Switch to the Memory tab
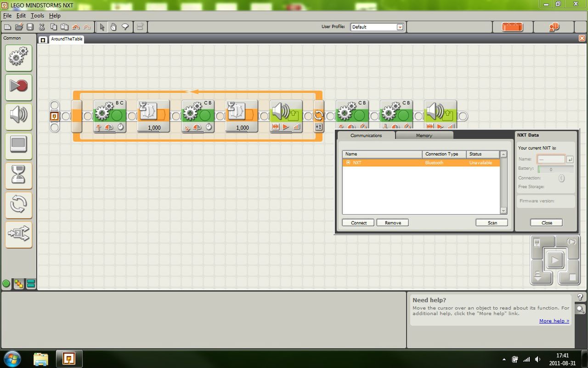Viewport: 588px width, 368px height. coord(424,135)
